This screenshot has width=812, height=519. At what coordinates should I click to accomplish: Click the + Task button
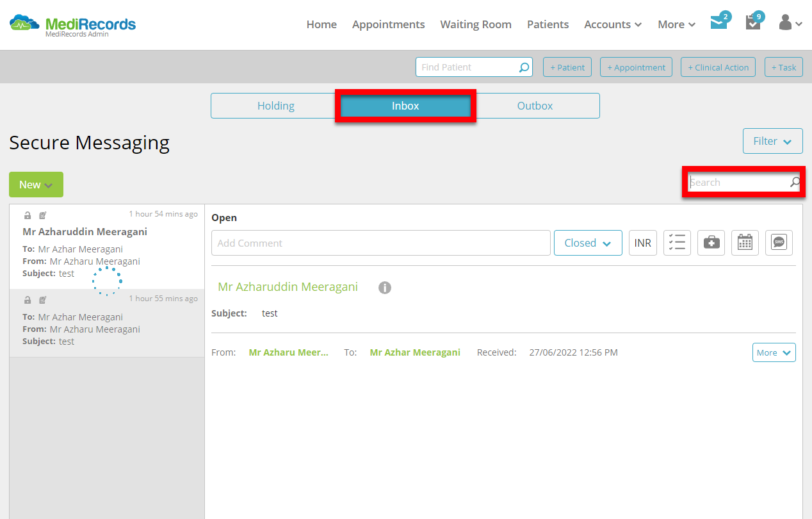[x=784, y=67]
